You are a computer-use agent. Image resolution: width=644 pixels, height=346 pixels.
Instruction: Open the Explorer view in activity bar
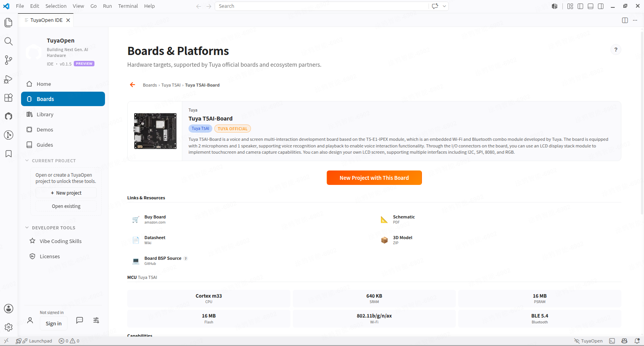point(9,23)
